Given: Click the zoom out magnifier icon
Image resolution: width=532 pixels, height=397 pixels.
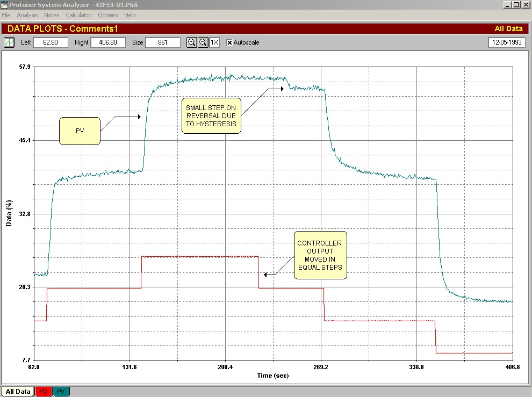Looking at the screenshot, I should [203, 42].
